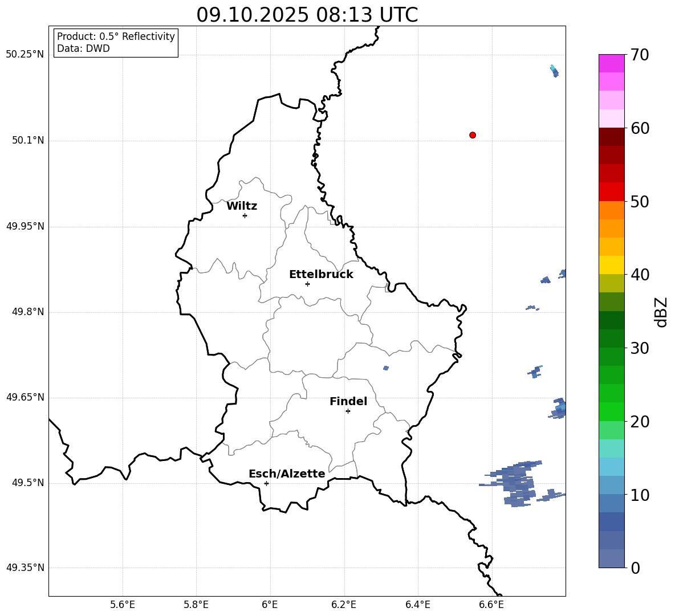675x616 pixels.
Task: Click the Esch/Alzette city label
Action: 287,474
